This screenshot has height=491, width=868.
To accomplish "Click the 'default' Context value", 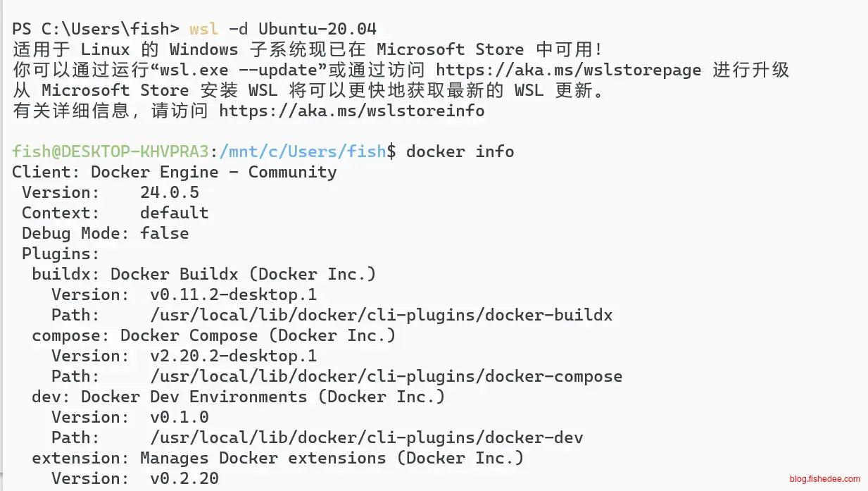I will [174, 213].
